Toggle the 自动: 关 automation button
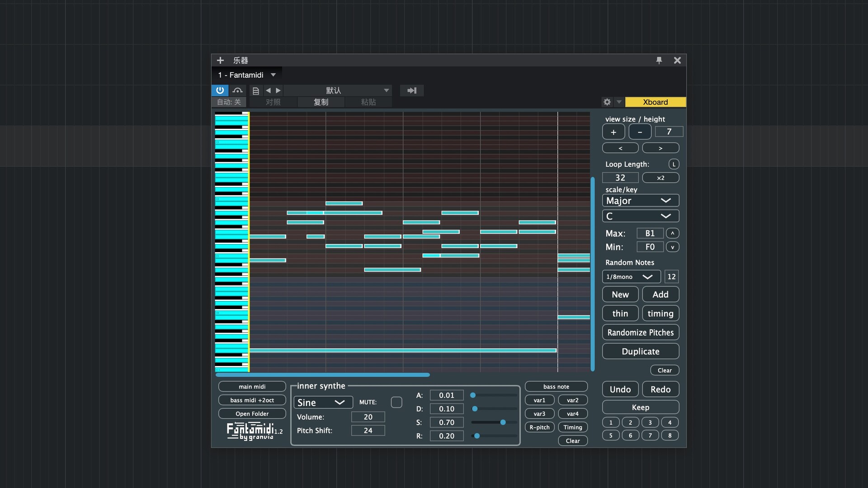 click(229, 102)
